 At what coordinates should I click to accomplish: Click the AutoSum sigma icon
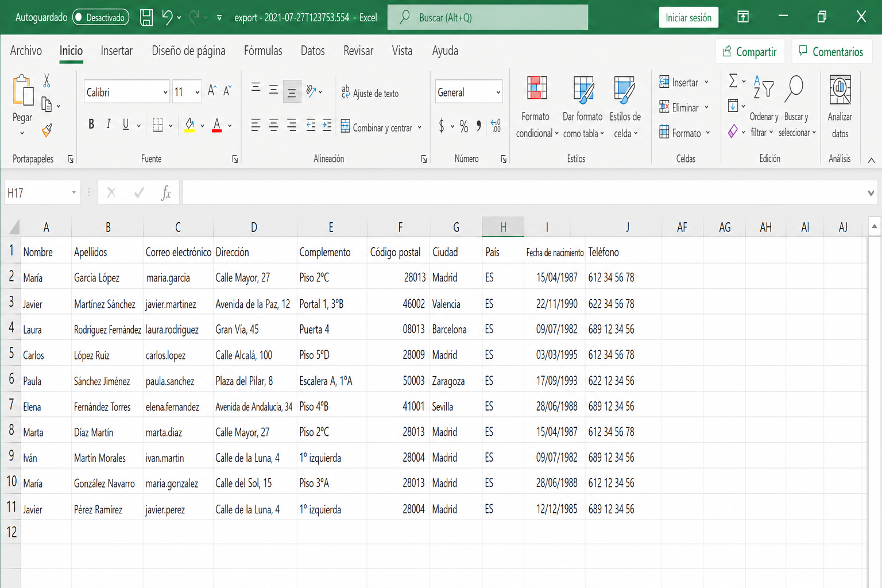(x=733, y=81)
